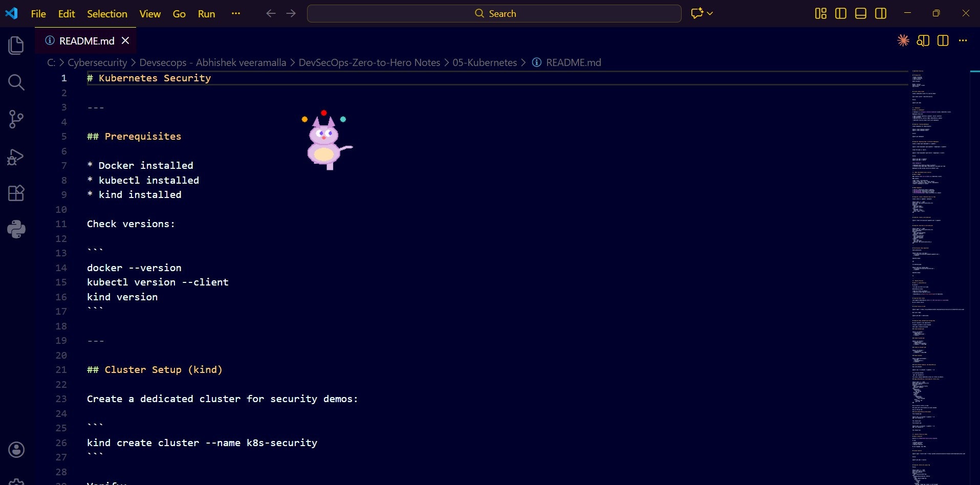This screenshot has height=485, width=980.
Task: Click the orange starburst editor action icon
Action: tap(903, 40)
